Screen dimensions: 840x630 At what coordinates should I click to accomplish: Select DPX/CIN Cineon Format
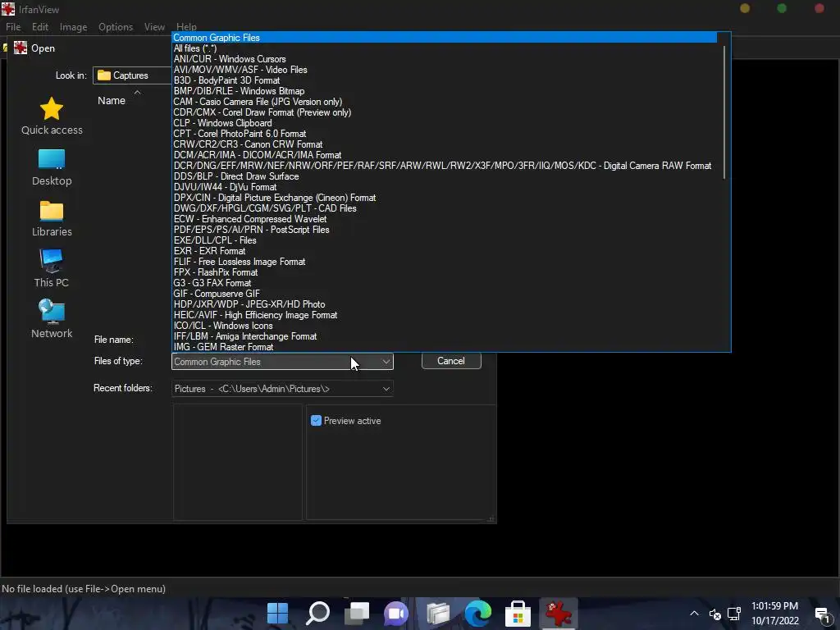click(444, 198)
